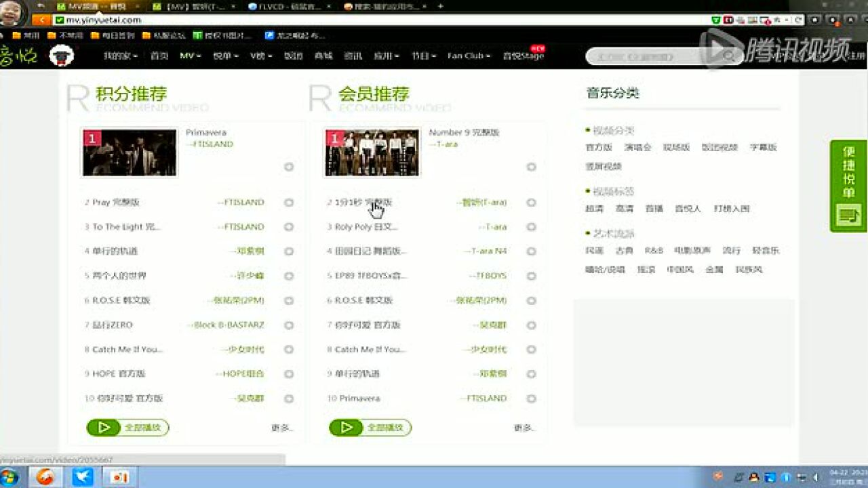Expand the MV navigation dropdown

[x=191, y=56]
